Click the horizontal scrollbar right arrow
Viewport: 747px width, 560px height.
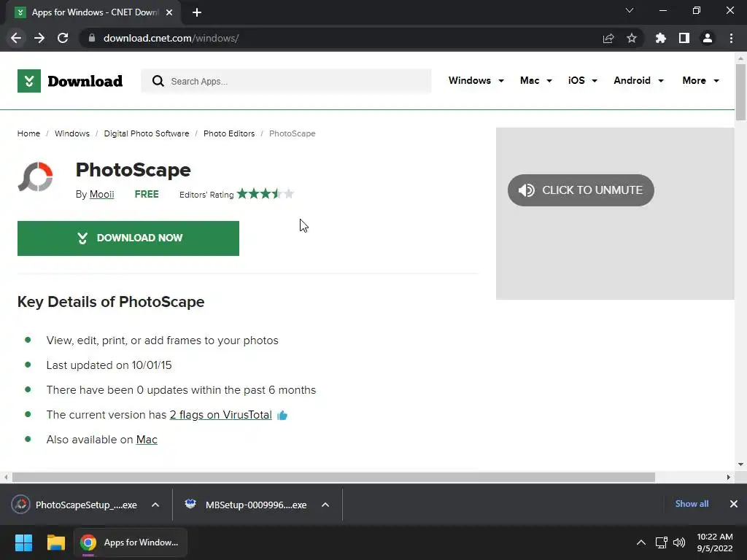coord(729,477)
